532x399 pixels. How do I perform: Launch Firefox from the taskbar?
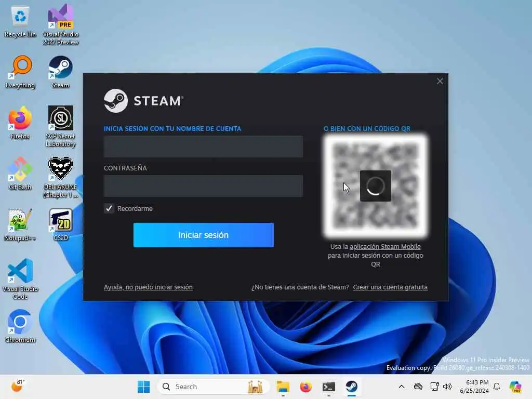(305, 387)
